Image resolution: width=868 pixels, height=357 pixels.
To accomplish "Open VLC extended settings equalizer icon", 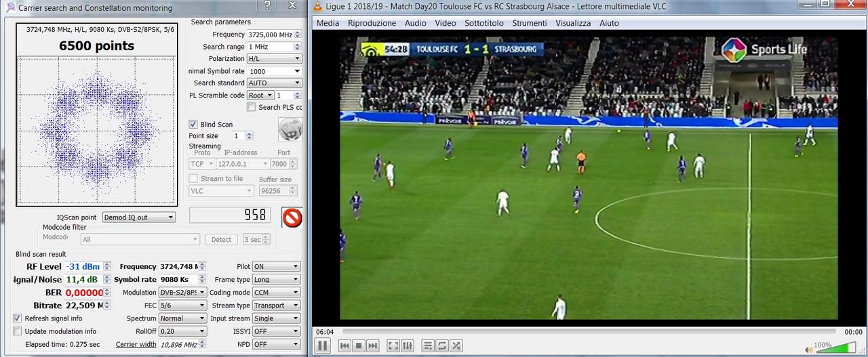I will (408, 345).
